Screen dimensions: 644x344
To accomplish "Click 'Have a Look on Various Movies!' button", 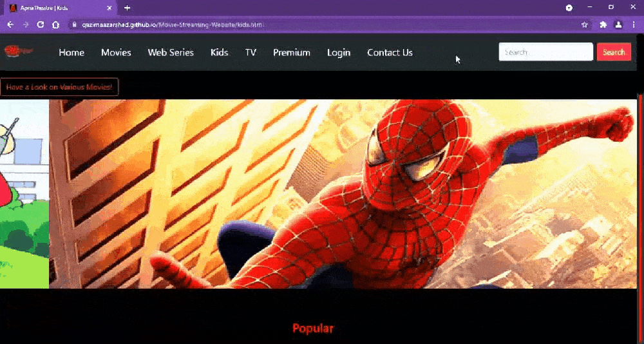I will click(x=59, y=87).
